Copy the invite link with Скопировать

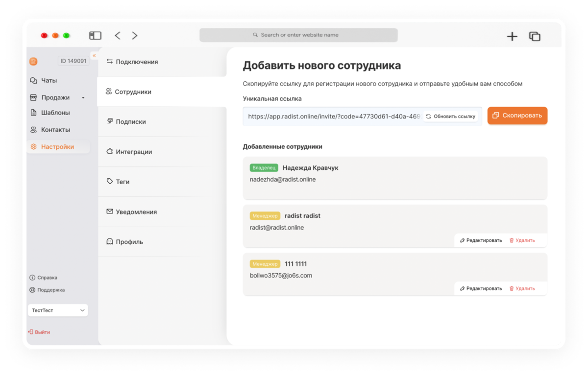(x=517, y=116)
